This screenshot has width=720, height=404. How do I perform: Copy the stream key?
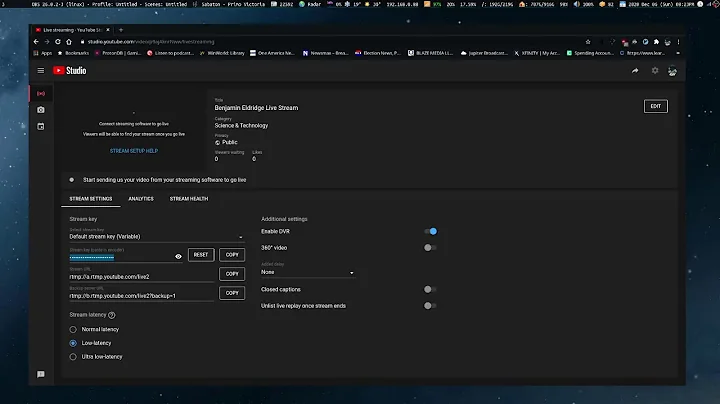coord(232,255)
